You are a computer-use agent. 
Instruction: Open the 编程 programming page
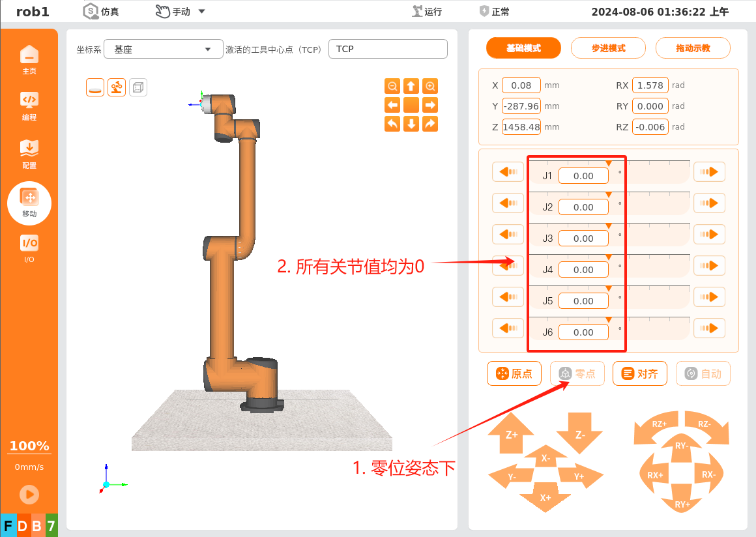[x=29, y=106]
